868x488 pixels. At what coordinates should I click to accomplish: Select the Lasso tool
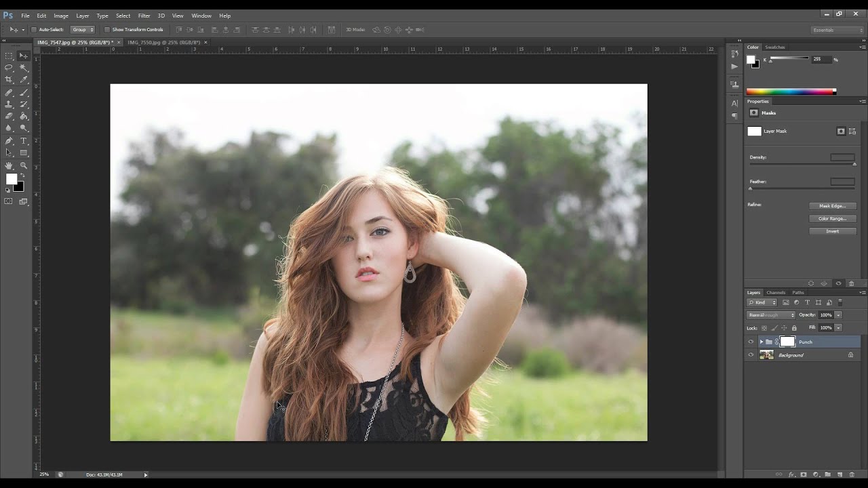click(x=9, y=68)
